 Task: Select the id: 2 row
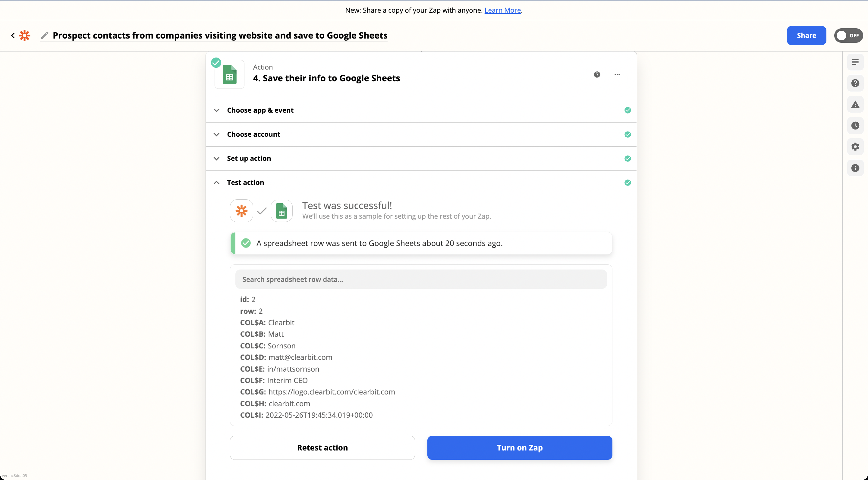pyautogui.click(x=248, y=299)
